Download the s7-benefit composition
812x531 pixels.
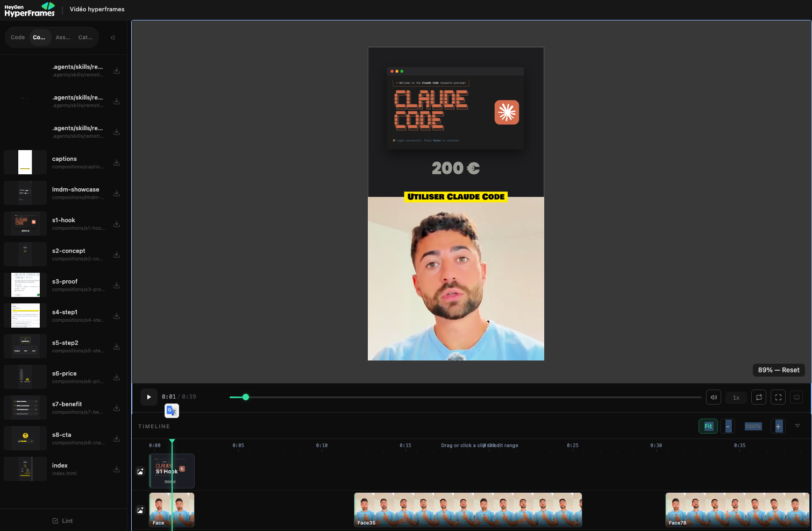117,408
